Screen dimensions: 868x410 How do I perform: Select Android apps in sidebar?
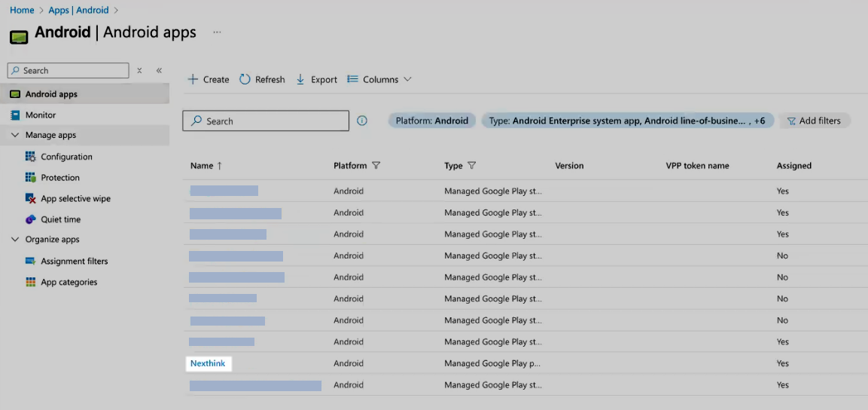pyautogui.click(x=85, y=93)
